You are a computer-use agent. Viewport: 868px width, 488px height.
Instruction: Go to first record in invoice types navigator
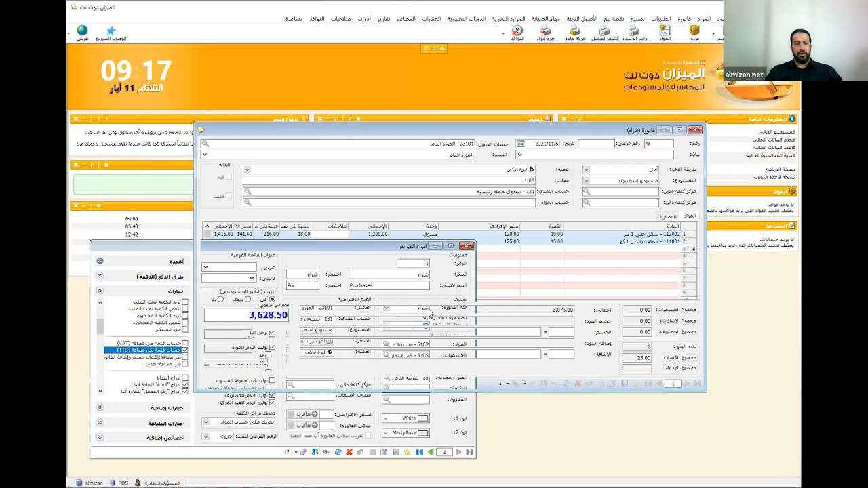click(x=420, y=452)
